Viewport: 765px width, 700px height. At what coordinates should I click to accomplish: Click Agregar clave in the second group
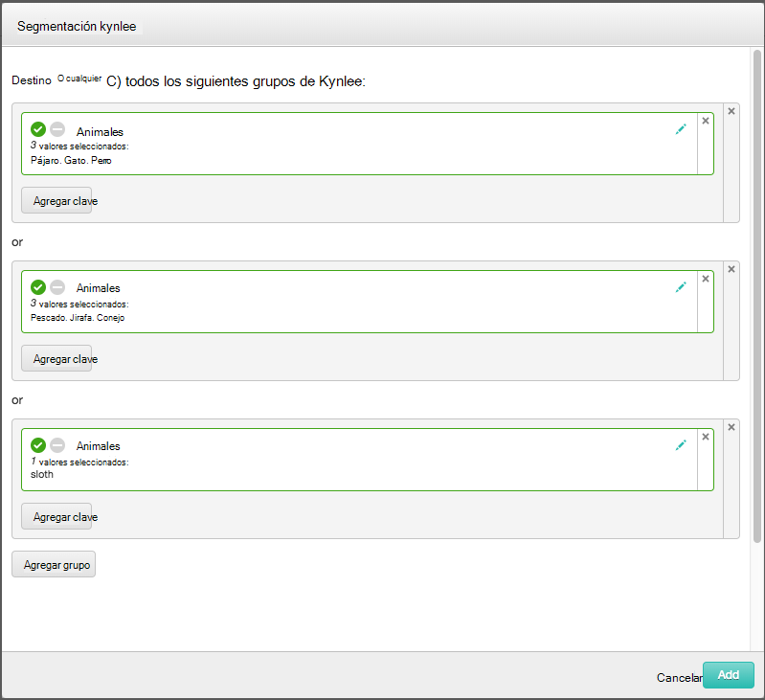[x=56, y=358]
